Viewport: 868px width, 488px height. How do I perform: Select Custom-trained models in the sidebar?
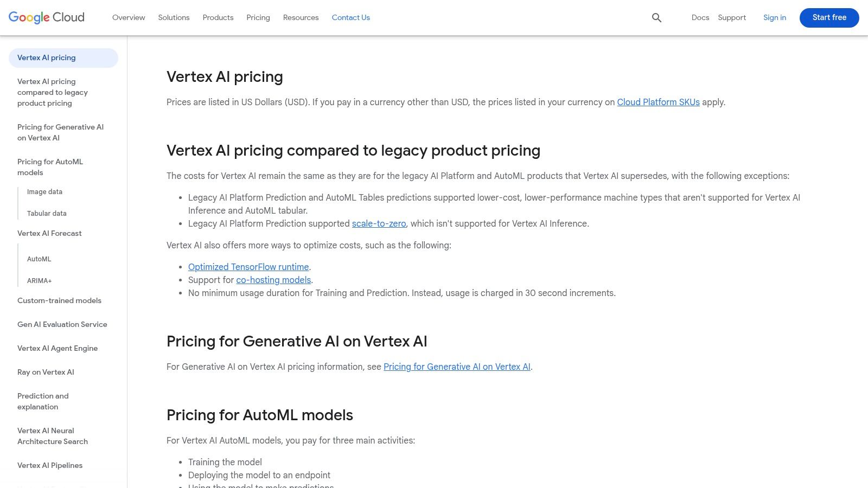59,300
